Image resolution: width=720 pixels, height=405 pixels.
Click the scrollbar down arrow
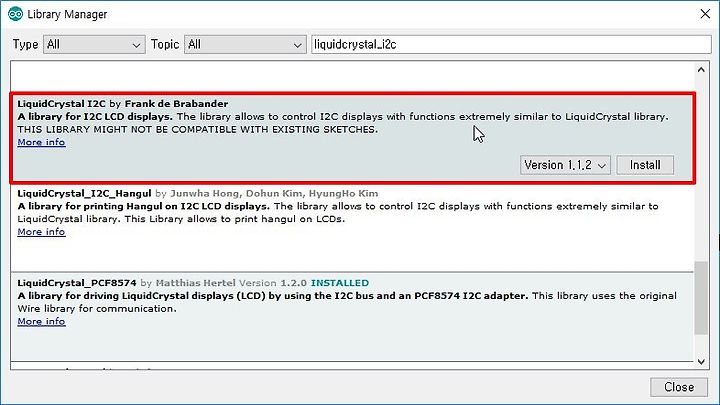[x=701, y=361]
